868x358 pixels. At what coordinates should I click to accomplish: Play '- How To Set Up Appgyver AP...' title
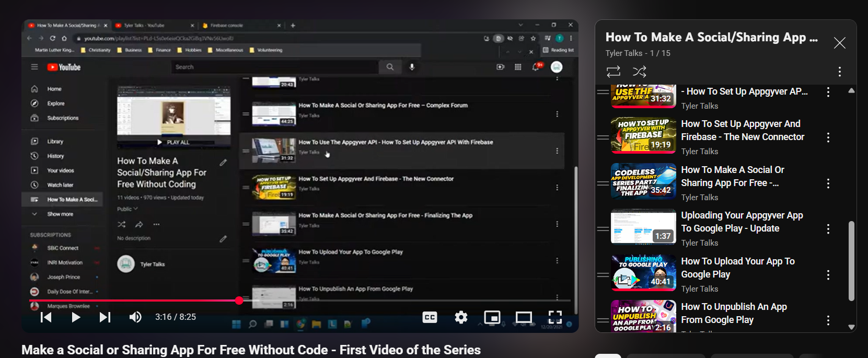(x=744, y=91)
